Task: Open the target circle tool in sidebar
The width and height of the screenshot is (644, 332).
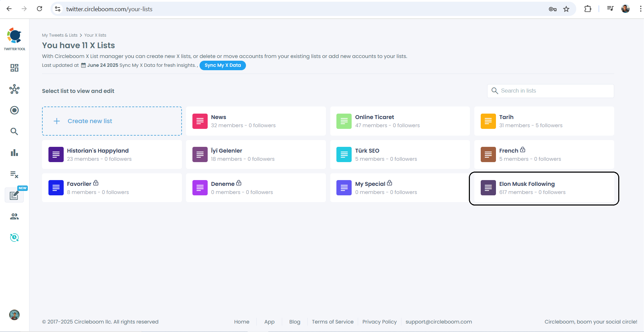Action: point(14,110)
